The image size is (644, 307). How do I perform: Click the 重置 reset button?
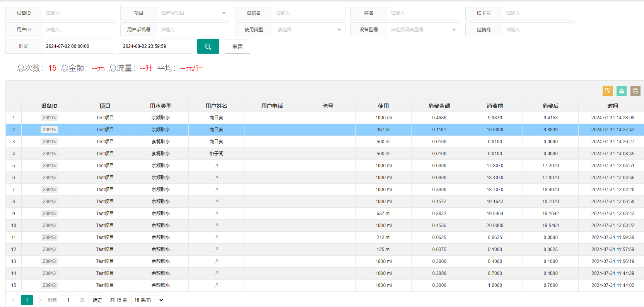point(237,46)
